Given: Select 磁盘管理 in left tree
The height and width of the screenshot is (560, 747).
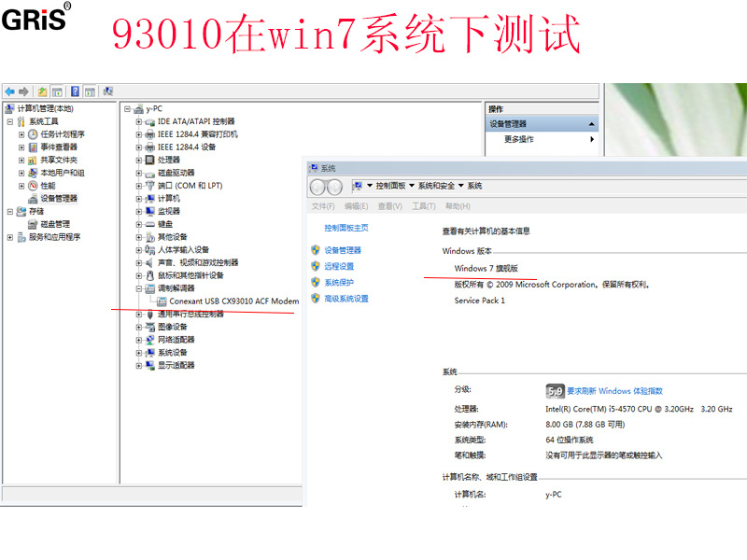Looking at the screenshot, I should pos(55,224).
